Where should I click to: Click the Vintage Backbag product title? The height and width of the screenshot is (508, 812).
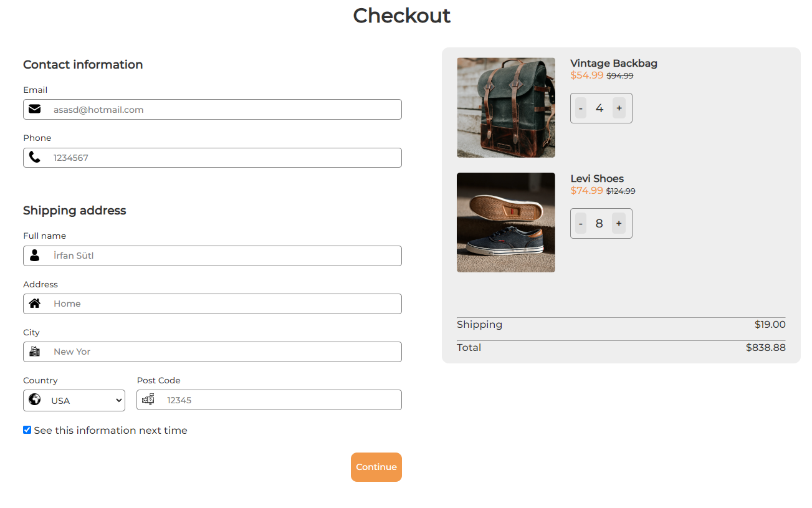pos(613,63)
